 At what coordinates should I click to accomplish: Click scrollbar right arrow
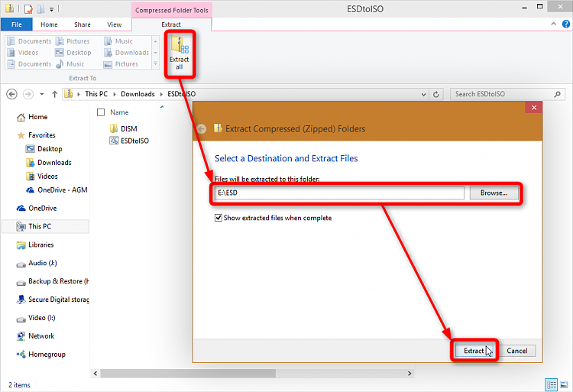(x=410, y=374)
